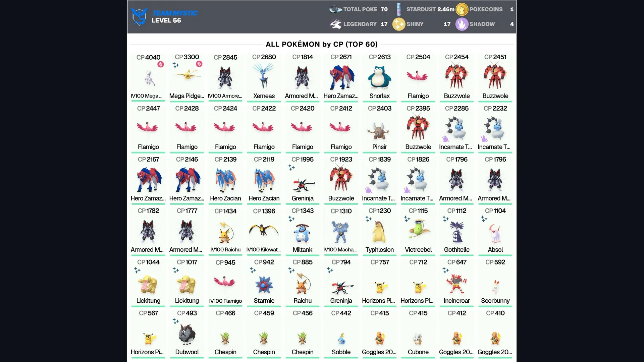644x362 pixels.
Task: Click the pink badge on the CP 4040 Mega card
Action: [x=161, y=64]
